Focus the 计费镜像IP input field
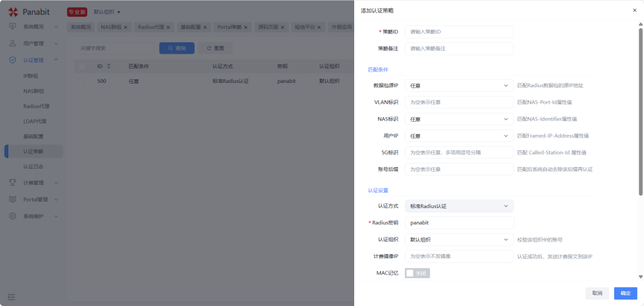The width and height of the screenshot is (644, 306). [459, 256]
